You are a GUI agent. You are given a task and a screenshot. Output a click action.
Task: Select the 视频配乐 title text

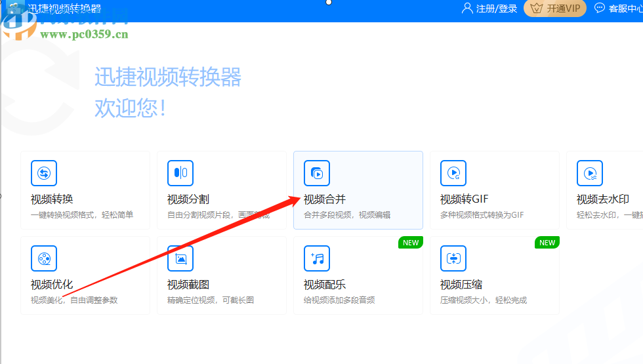coord(325,285)
